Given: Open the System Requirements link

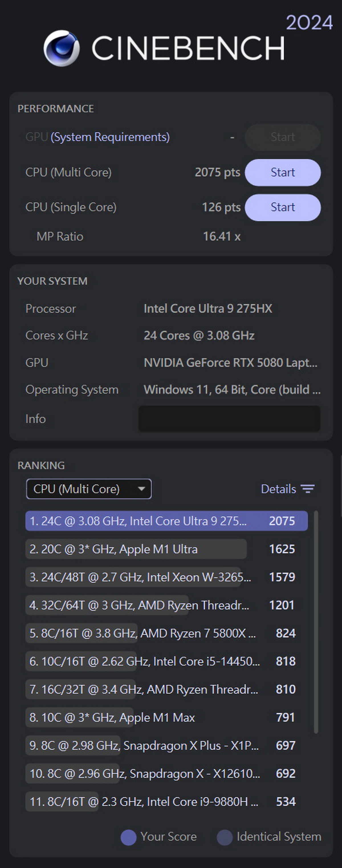Looking at the screenshot, I should 110,137.
